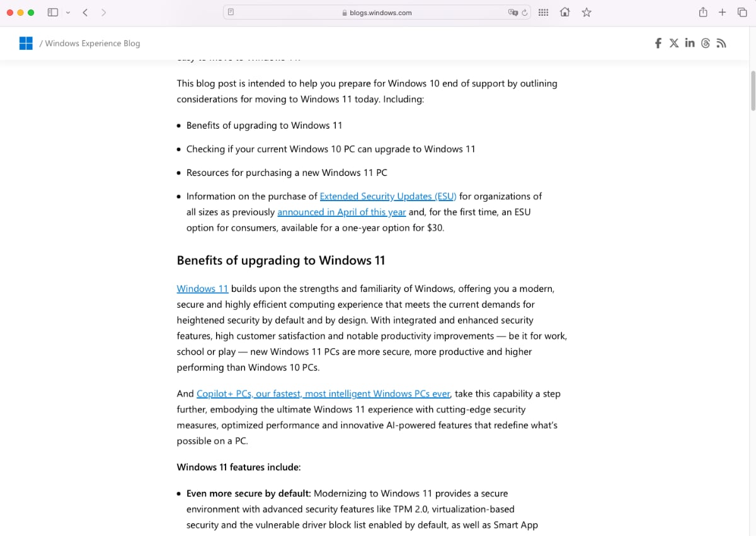Open a new tab with plus button

click(x=723, y=13)
